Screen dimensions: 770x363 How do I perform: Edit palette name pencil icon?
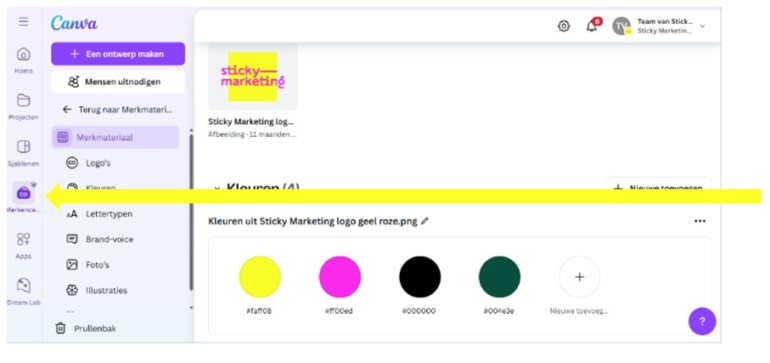(425, 221)
